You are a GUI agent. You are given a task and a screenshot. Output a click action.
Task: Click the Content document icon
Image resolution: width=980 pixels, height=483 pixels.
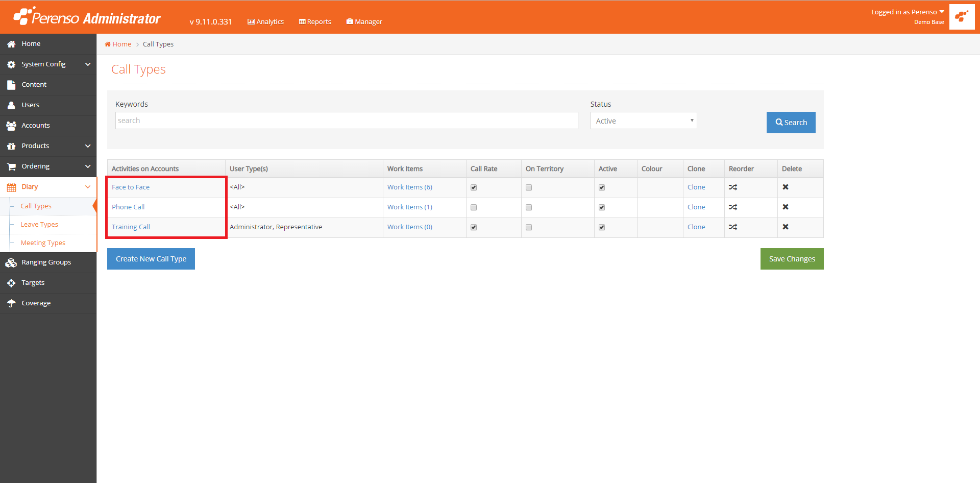coord(11,85)
